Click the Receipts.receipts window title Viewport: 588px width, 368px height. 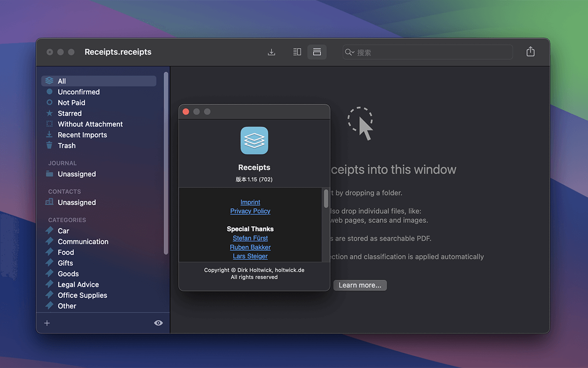118,52
